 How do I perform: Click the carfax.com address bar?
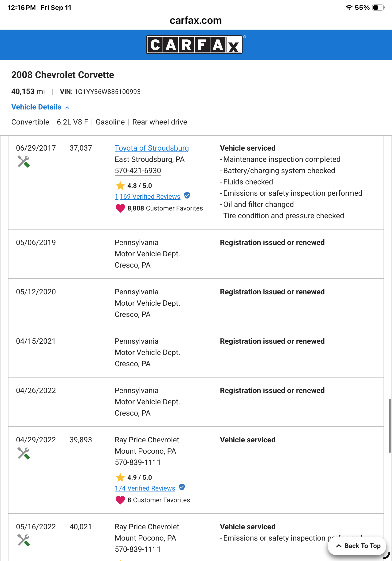click(x=196, y=20)
